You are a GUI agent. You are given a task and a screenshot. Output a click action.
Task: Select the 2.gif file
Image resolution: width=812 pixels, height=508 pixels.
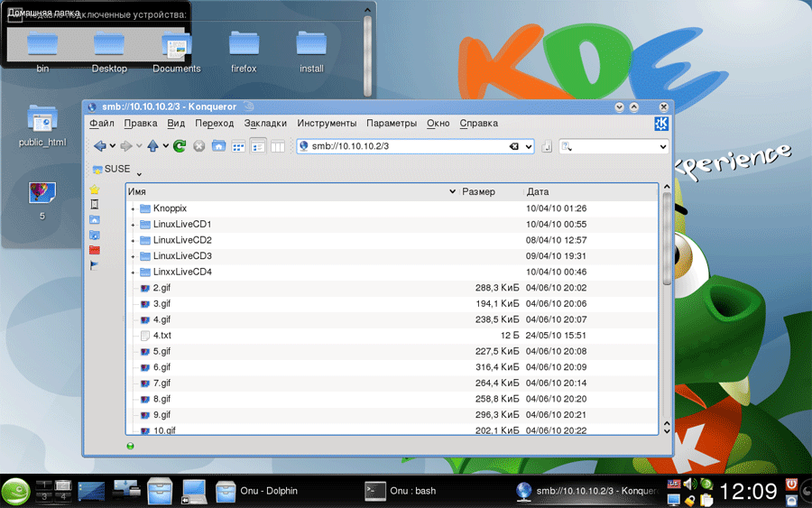point(161,288)
